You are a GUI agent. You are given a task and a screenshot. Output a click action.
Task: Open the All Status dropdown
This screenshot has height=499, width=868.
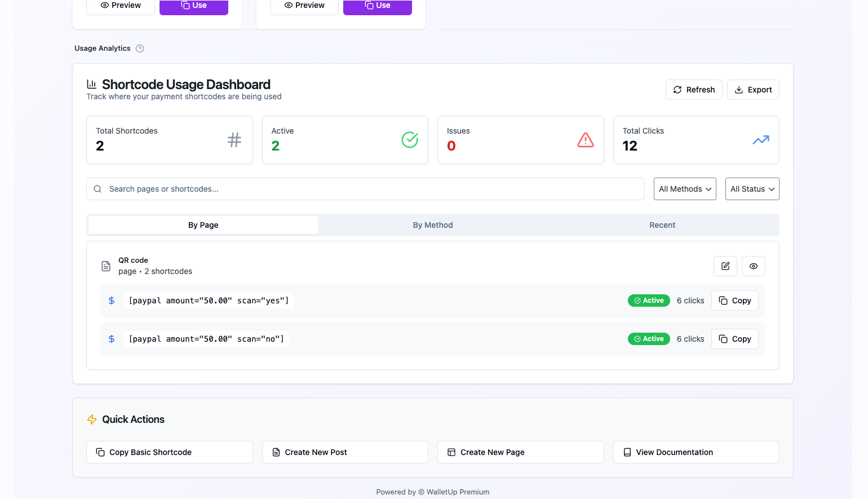[752, 189]
